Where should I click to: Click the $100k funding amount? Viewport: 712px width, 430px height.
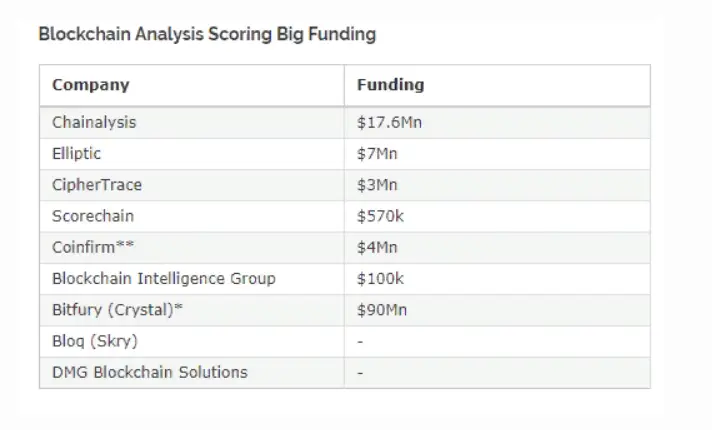pyautogui.click(x=380, y=279)
